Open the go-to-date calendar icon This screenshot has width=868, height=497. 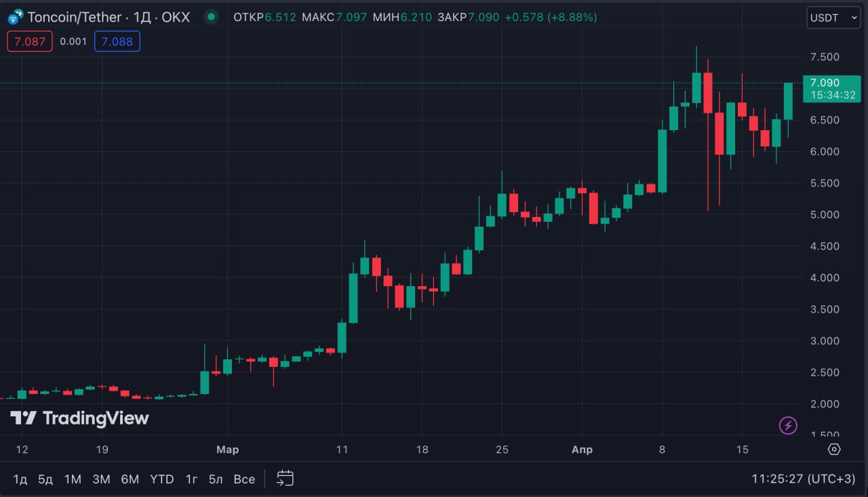pyautogui.click(x=285, y=479)
